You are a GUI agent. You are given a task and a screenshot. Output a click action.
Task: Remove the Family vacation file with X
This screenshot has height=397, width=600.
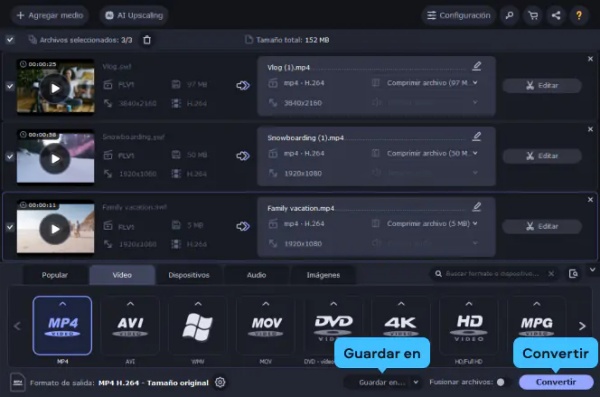click(x=590, y=200)
